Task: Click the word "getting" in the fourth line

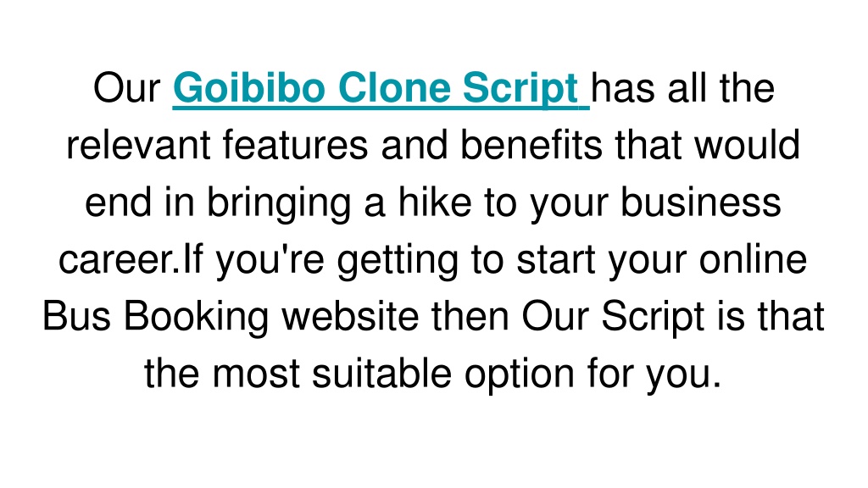Action: click(x=398, y=260)
